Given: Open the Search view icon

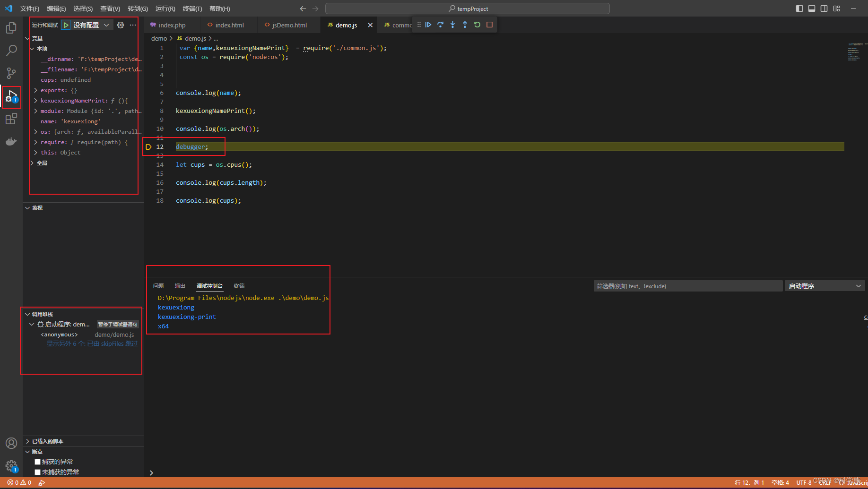Looking at the screenshot, I should tap(11, 50).
